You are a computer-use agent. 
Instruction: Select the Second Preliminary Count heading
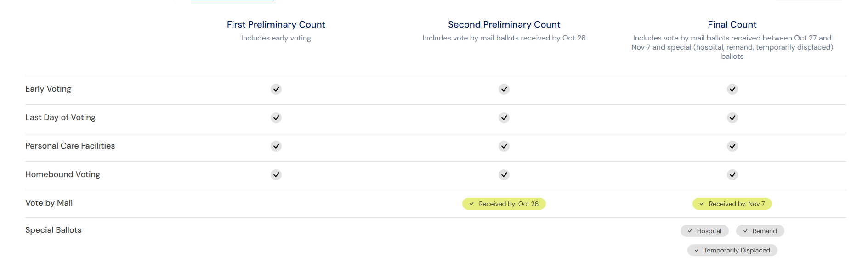point(504,24)
